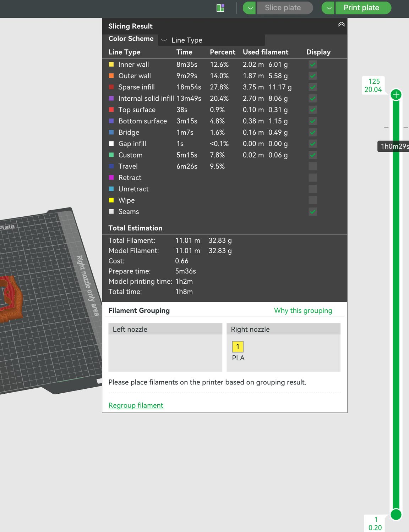The image size is (409, 532).
Task: Open the Why this grouping link
Action: tap(303, 311)
